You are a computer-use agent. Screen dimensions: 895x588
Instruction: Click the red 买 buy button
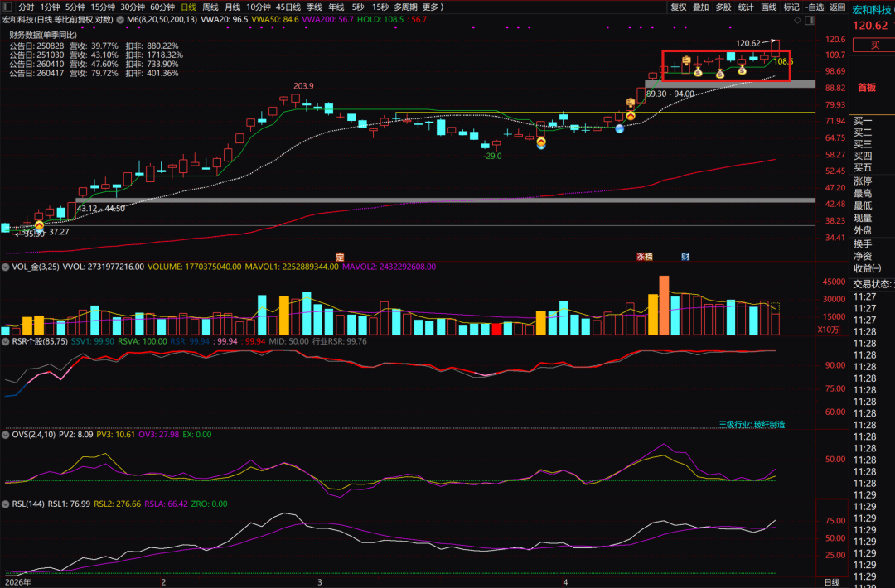(x=873, y=45)
